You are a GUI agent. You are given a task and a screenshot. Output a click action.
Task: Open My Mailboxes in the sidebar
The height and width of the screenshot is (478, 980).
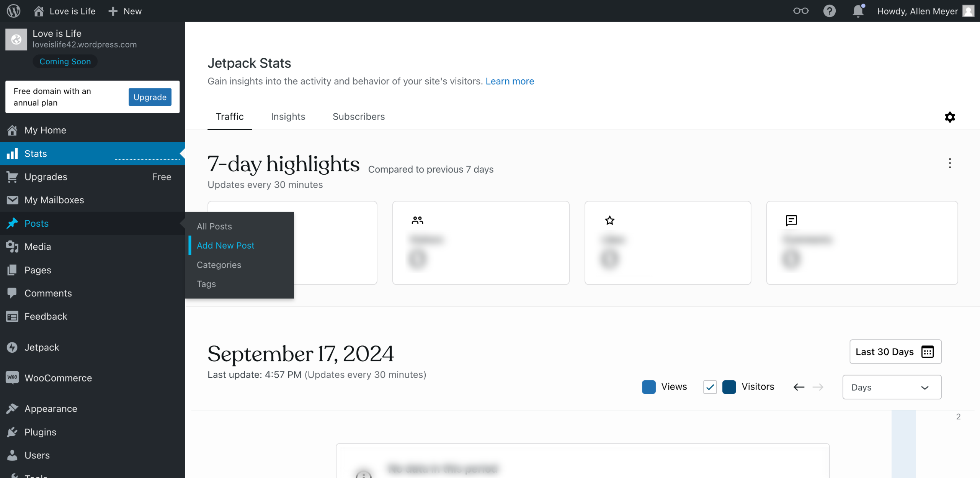[x=93, y=200]
